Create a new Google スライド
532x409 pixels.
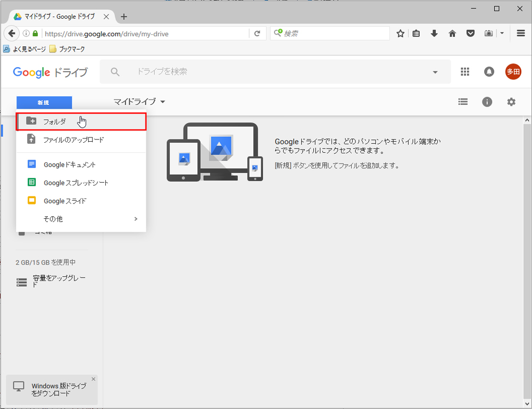point(81,201)
